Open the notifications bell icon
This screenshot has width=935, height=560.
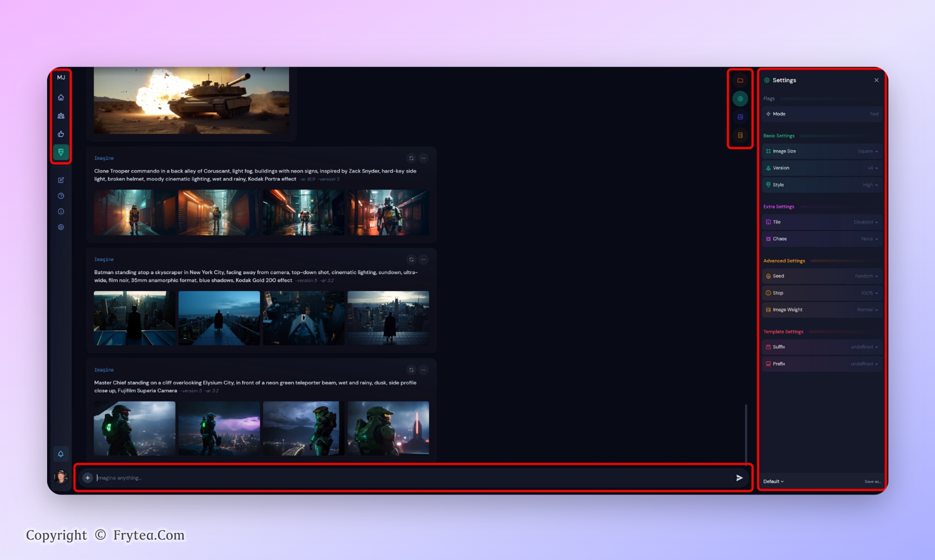point(61,453)
